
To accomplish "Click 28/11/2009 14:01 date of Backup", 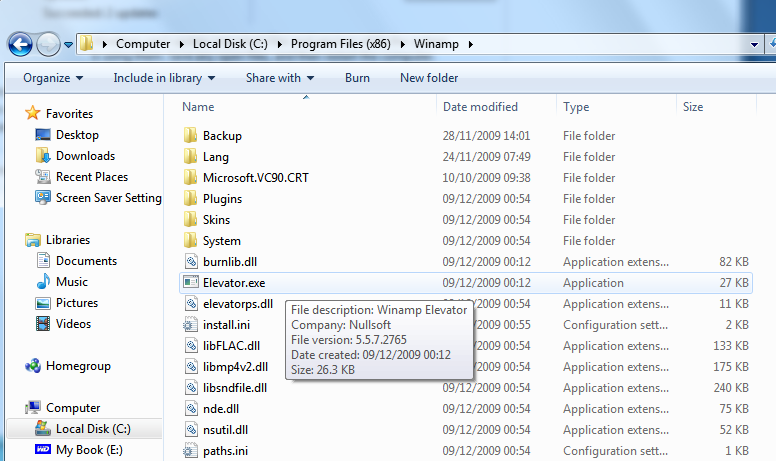I will click(486, 136).
